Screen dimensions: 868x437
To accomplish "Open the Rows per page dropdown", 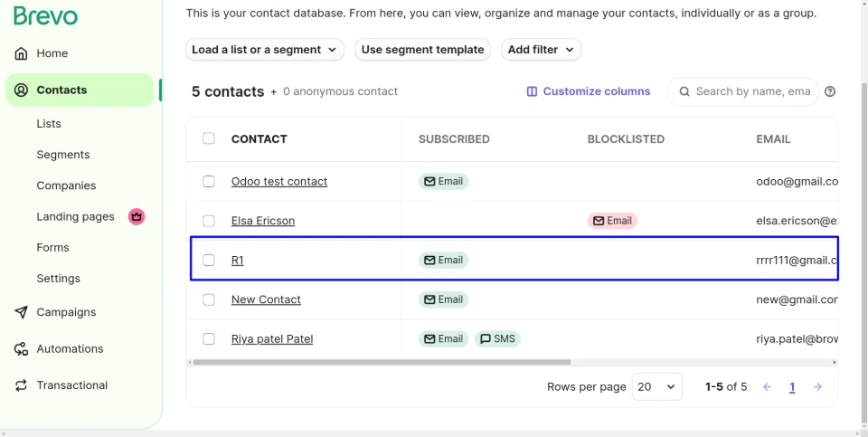I will [x=657, y=387].
